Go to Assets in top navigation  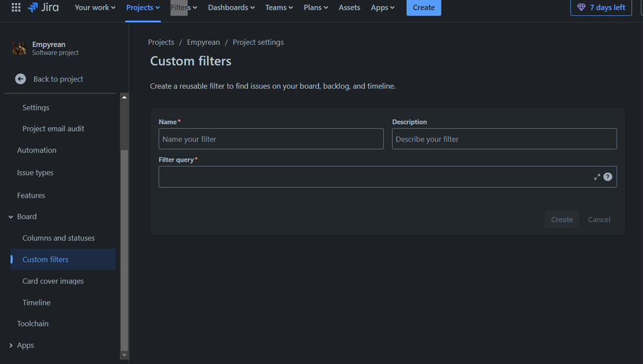click(349, 7)
